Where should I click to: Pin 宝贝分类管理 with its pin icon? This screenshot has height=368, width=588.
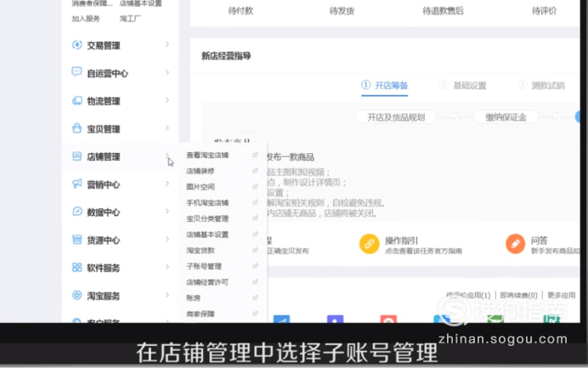click(x=255, y=218)
